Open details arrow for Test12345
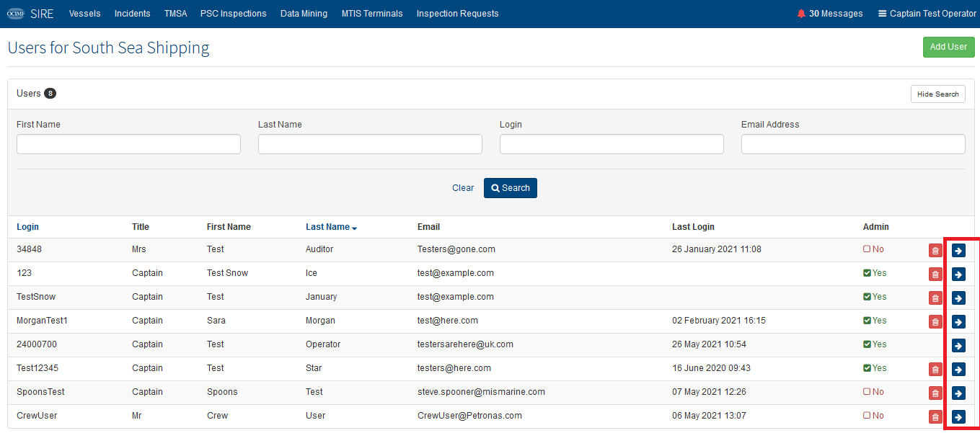Screen dimensions: 980x433 (958, 369)
